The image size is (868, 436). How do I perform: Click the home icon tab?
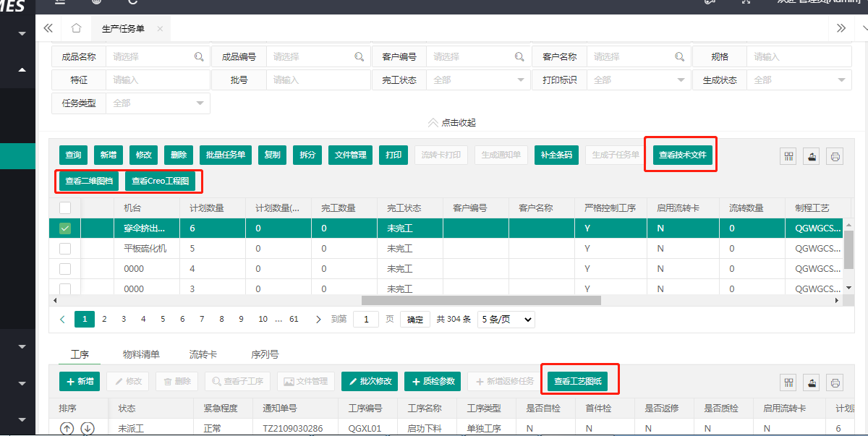(76, 28)
